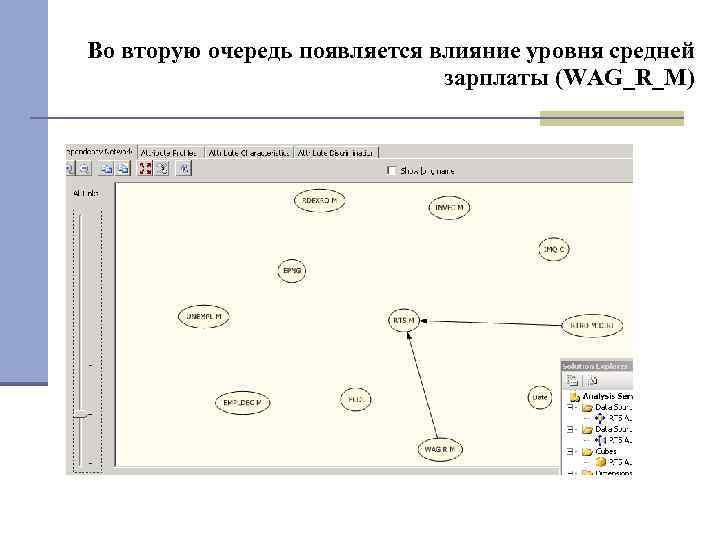720x540 pixels.
Task: Click the second Solution Explorer toolbar icon
Action: click(593, 380)
